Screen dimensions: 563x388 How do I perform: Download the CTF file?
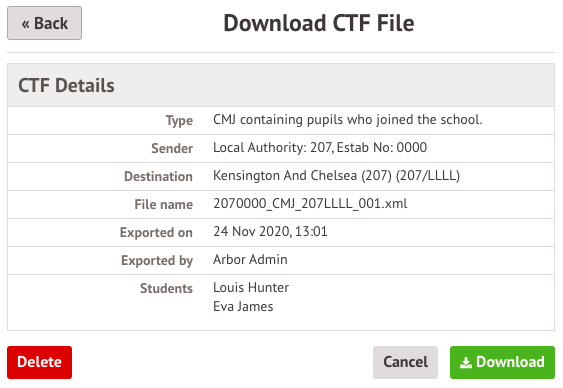click(x=502, y=362)
